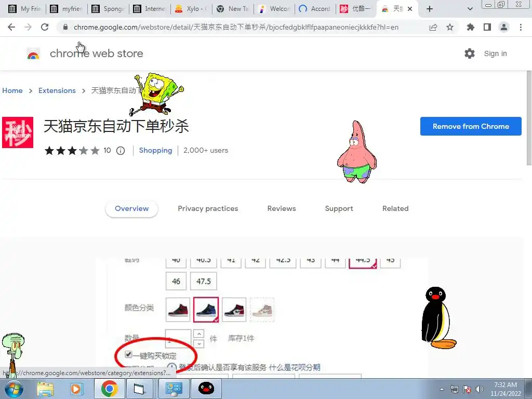Screen dimensions: 532x399
Task: Click the shoe size screenshot preview image
Action: (x=262, y=317)
